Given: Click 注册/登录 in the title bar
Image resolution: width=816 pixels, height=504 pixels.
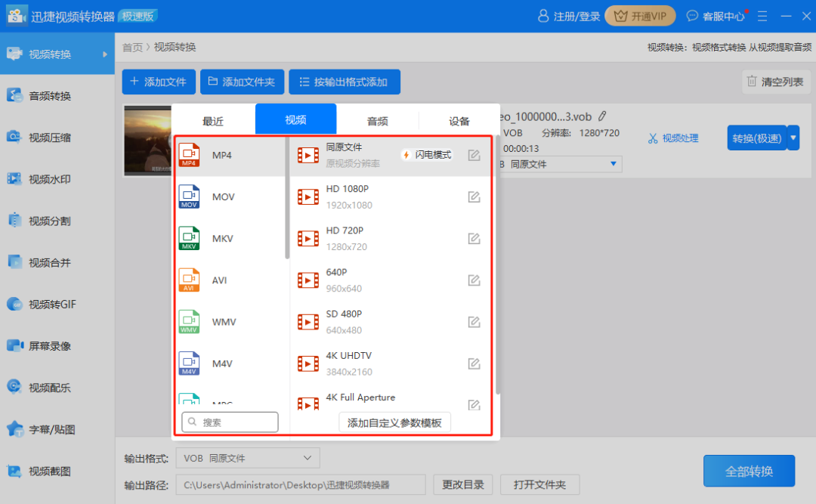Looking at the screenshot, I should [569, 16].
